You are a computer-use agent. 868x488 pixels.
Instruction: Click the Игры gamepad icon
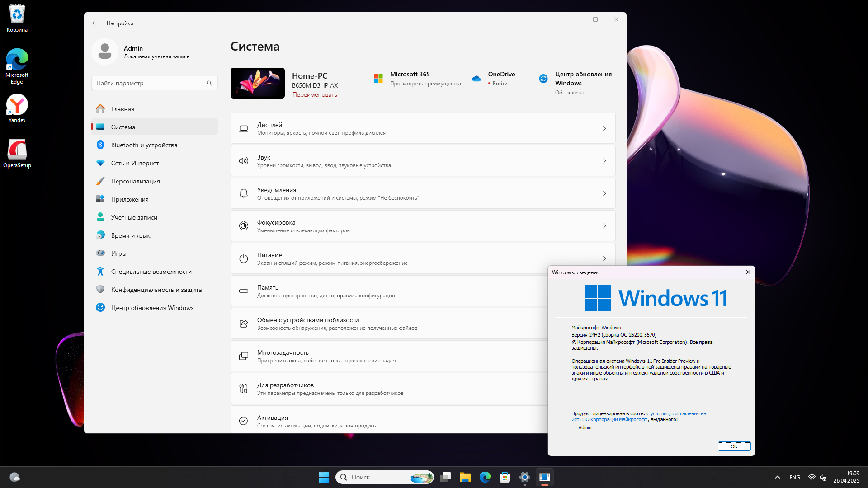click(100, 253)
